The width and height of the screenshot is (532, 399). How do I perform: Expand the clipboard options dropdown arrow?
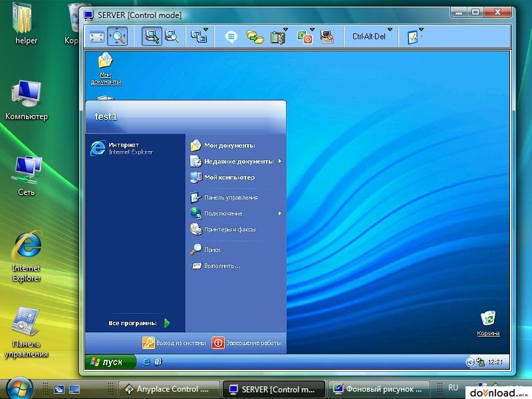pyautogui.click(x=286, y=29)
